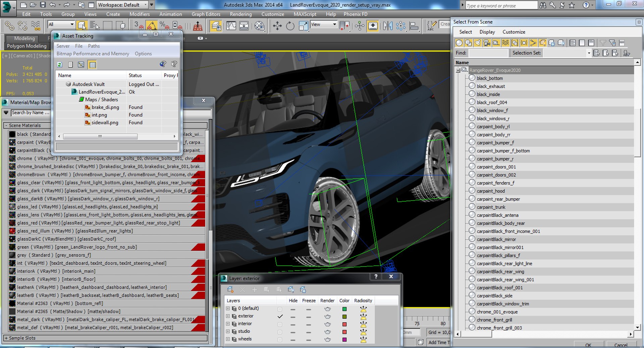Switch to the Modeling ribbon tab

tap(24, 38)
